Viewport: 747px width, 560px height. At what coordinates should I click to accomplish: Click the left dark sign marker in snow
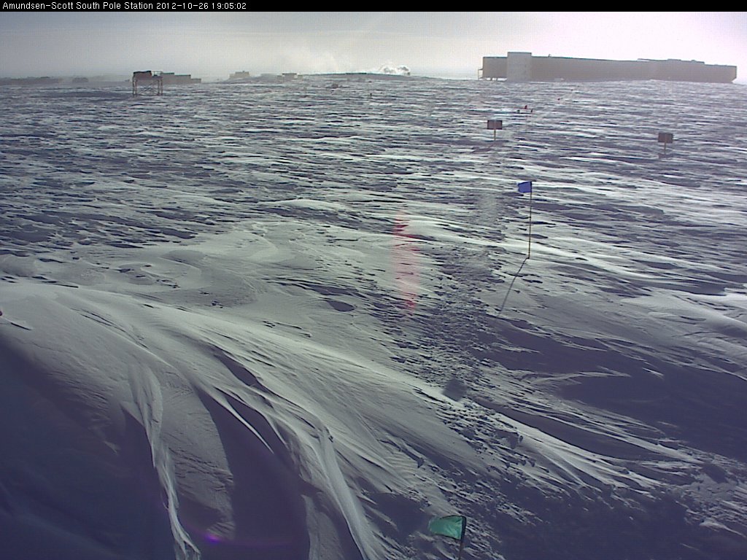click(x=495, y=125)
